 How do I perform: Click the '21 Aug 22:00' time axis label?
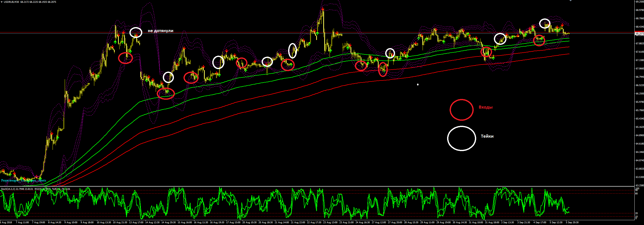coord(298,222)
